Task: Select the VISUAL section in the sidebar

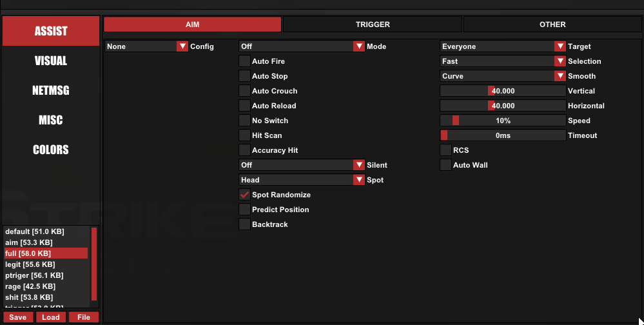Action: 51,61
